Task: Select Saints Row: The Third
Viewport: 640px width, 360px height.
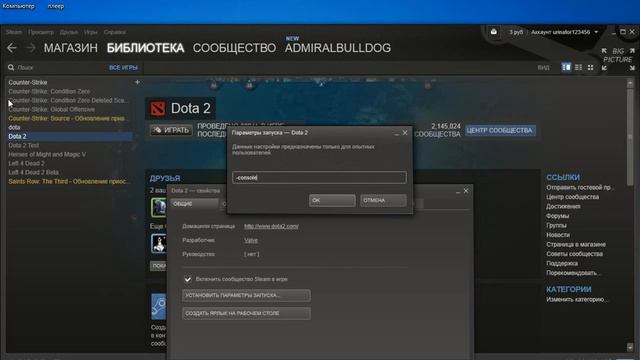Action: 68,181
